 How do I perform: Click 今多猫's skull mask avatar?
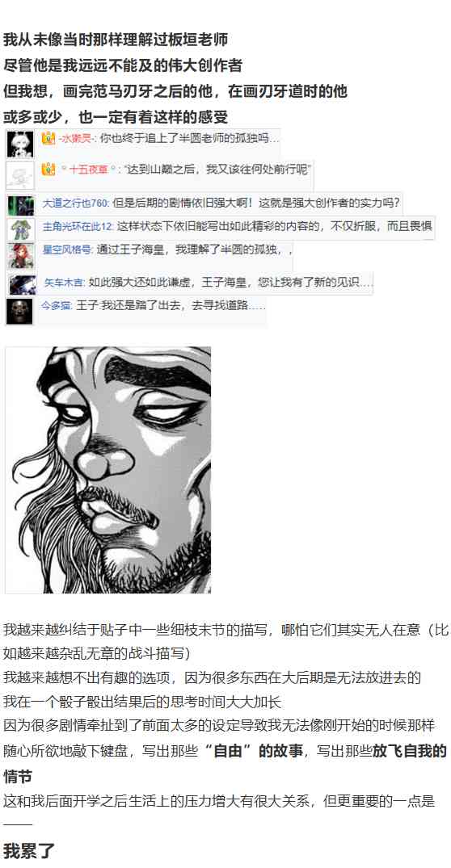tap(19, 311)
